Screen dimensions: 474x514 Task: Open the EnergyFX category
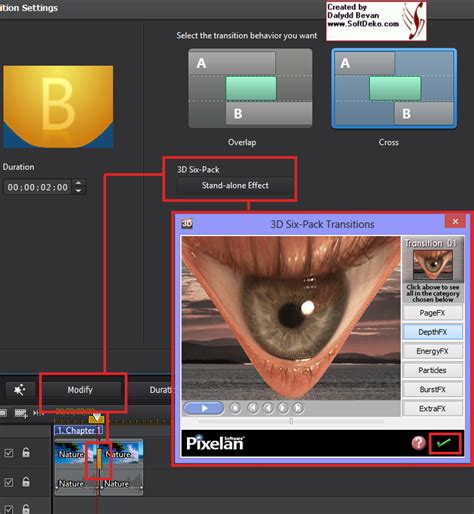432,351
